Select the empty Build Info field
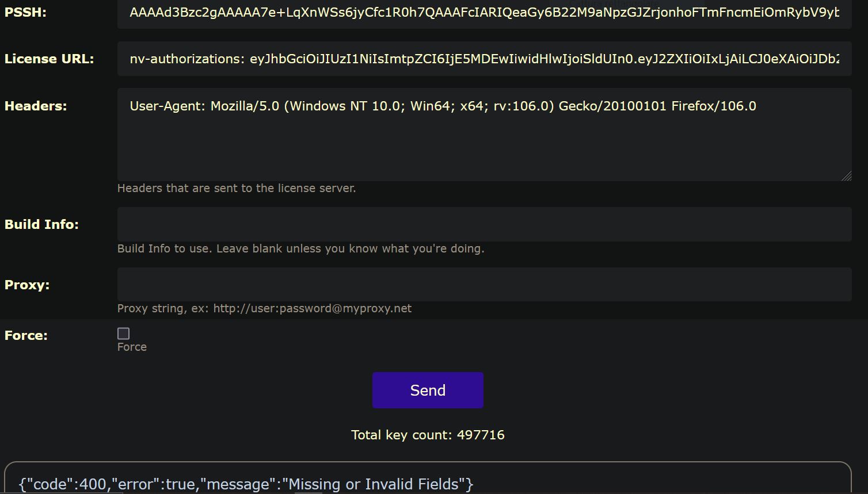The width and height of the screenshot is (868, 494). pyautogui.click(x=484, y=224)
